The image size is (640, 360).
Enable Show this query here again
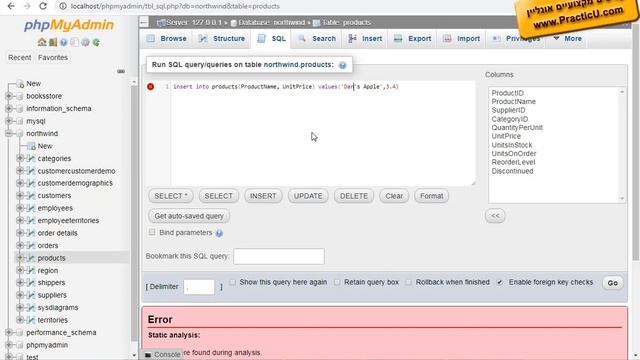[x=232, y=282]
